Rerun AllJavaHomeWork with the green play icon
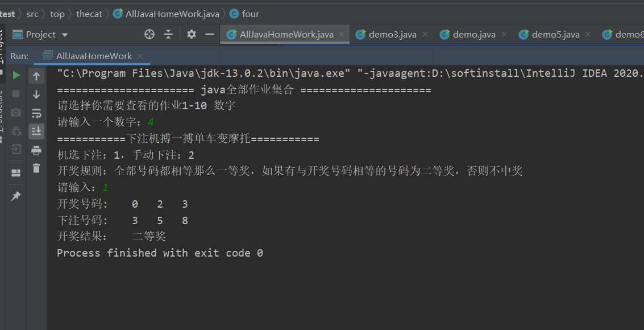 16,75
